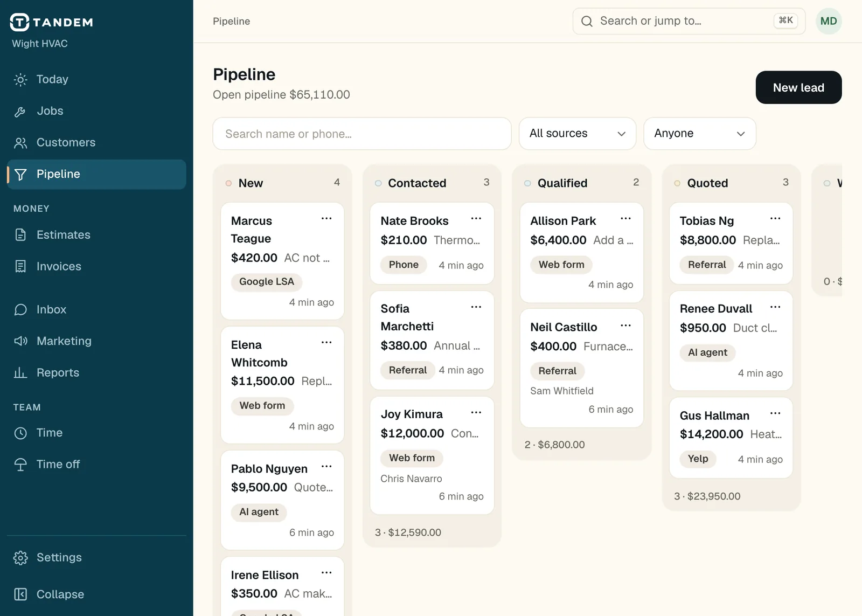862x616 pixels.
Task: Open more options on Allison Park card
Action: 625,218
